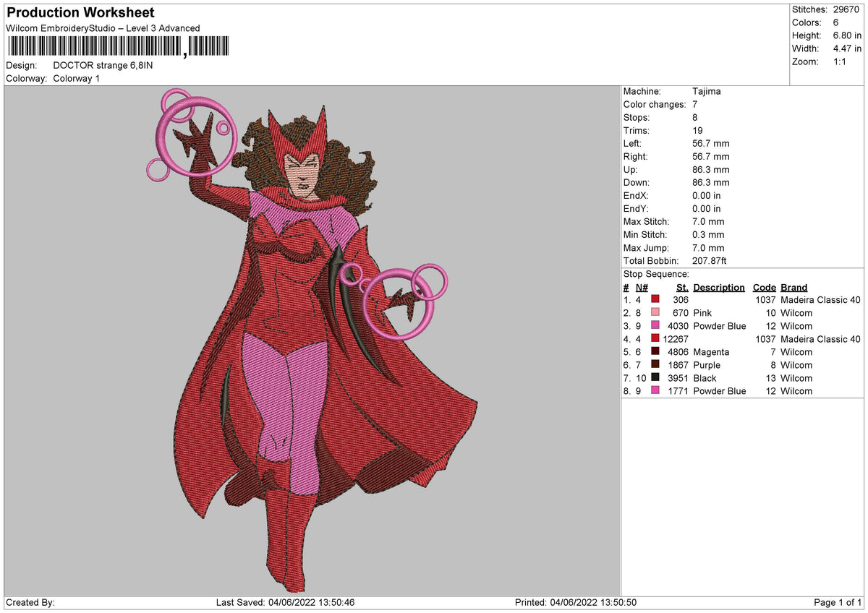Click the 'Magenta' description
This screenshot has width=868, height=613.
click(711, 352)
